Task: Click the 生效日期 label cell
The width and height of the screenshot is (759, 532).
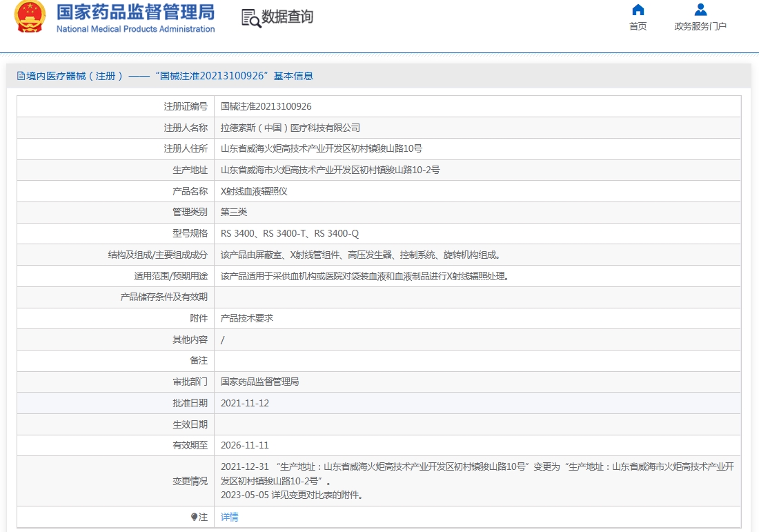Action: 116,424
